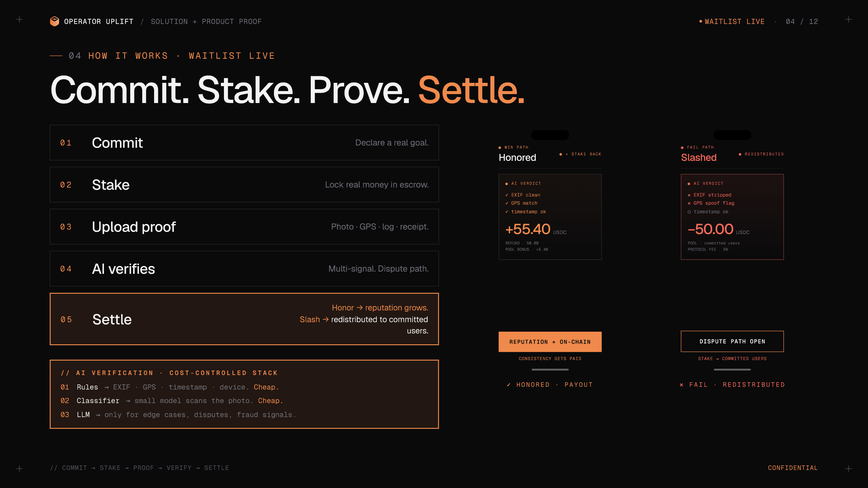This screenshot has height=488, width=868.
Task: Select the 03 Upload proof step row
Action: [x=244, y=227]
